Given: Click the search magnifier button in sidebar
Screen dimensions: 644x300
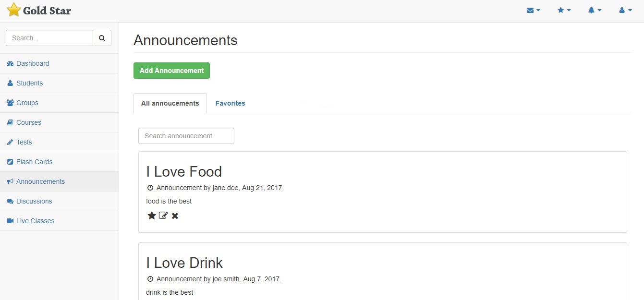Looking at the screenshot, I should 102,38.
